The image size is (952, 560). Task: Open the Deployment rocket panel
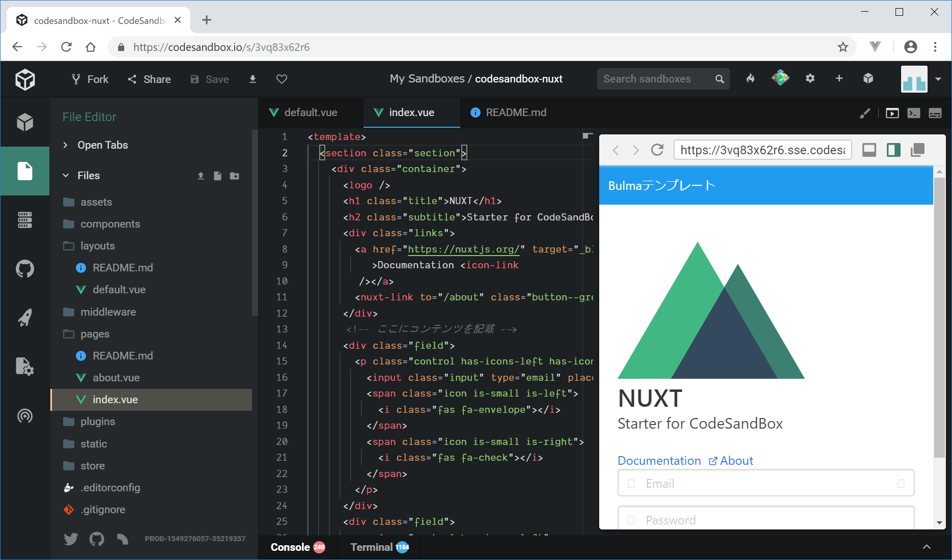click(x=24, y=318)
